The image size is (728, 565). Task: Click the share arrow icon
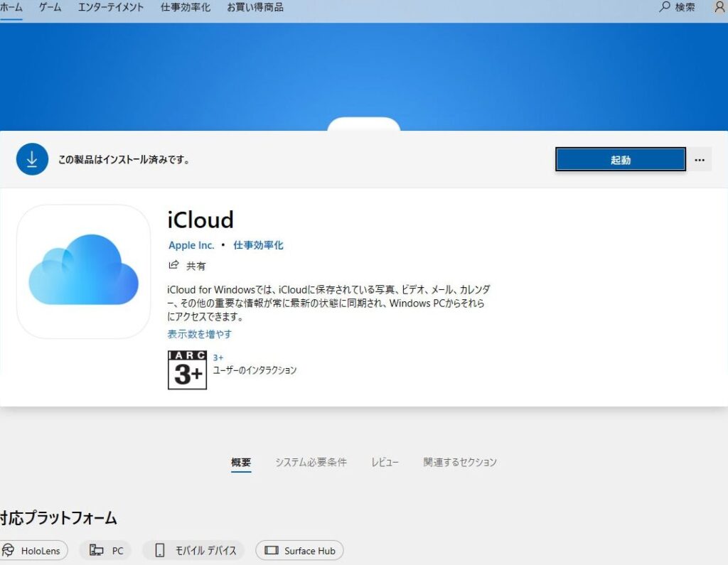click(x=173, y=265)
